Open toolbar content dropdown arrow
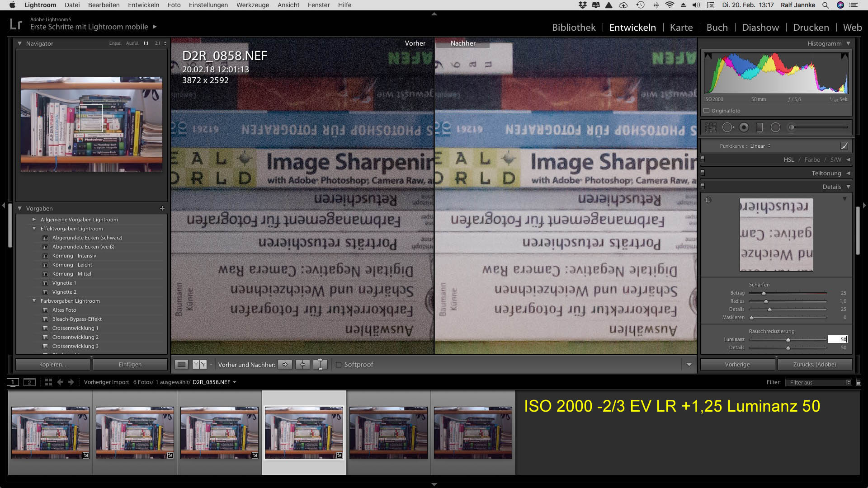 [x=689, y=365]
